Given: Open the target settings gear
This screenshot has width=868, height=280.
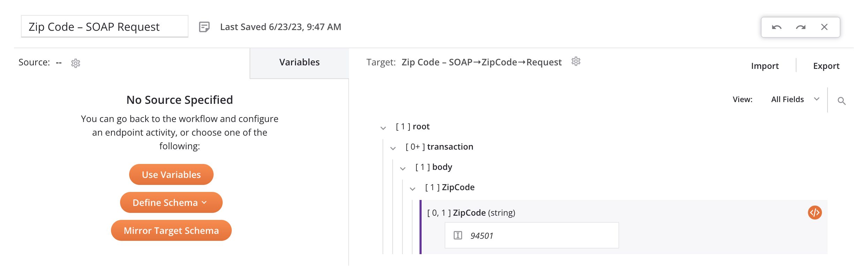Looking at the screenshot, I should click(x=576, y=62).
